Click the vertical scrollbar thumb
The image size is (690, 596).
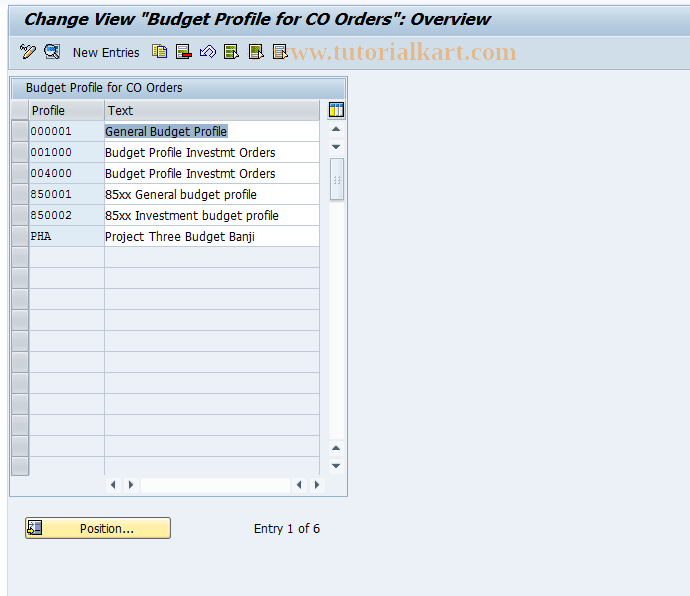coord(337,179)
